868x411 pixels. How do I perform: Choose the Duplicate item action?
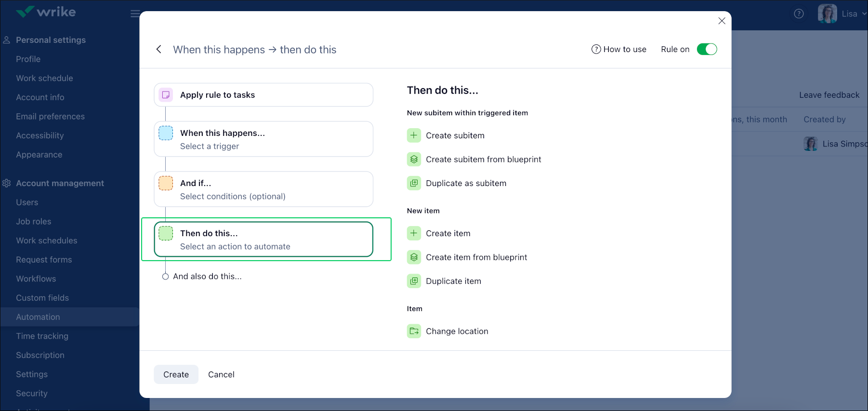[x=453, y=281]
